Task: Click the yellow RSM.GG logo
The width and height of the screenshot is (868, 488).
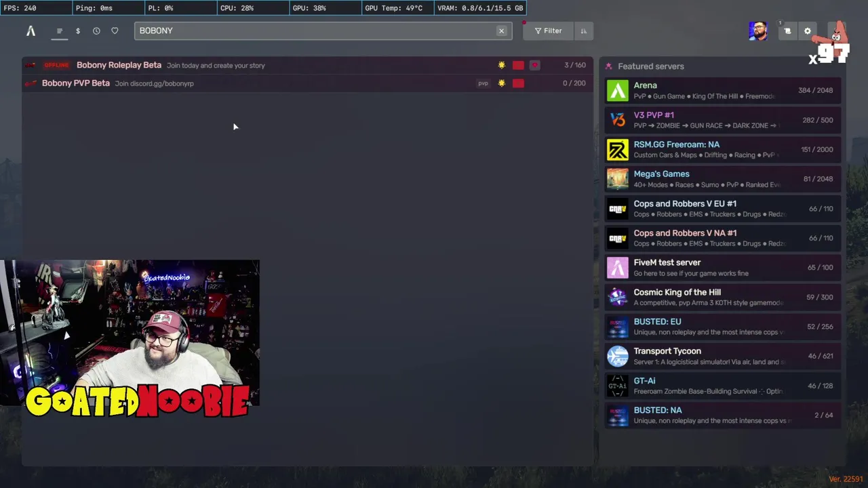Action: [617, 149]
